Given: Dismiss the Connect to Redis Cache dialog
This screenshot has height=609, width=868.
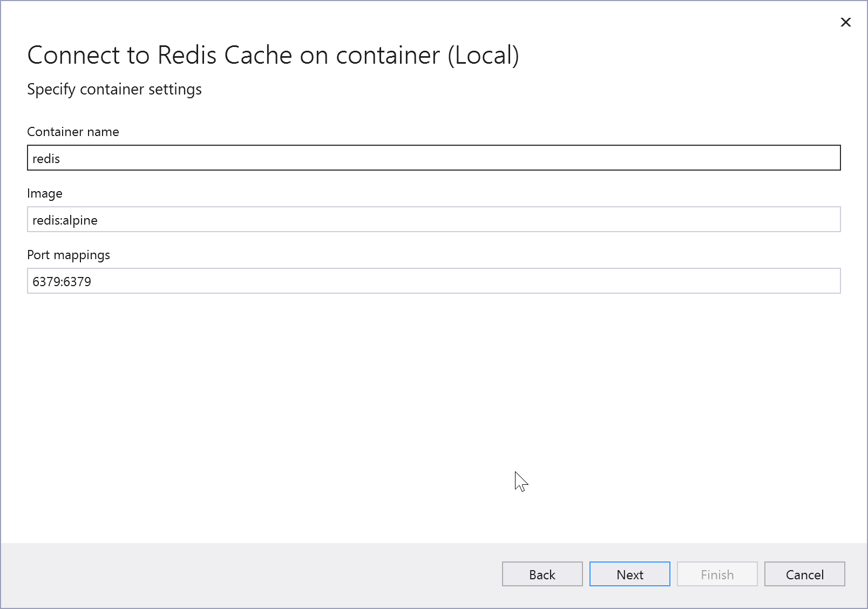Looking at the screenshot, I should tap(845, 23).
